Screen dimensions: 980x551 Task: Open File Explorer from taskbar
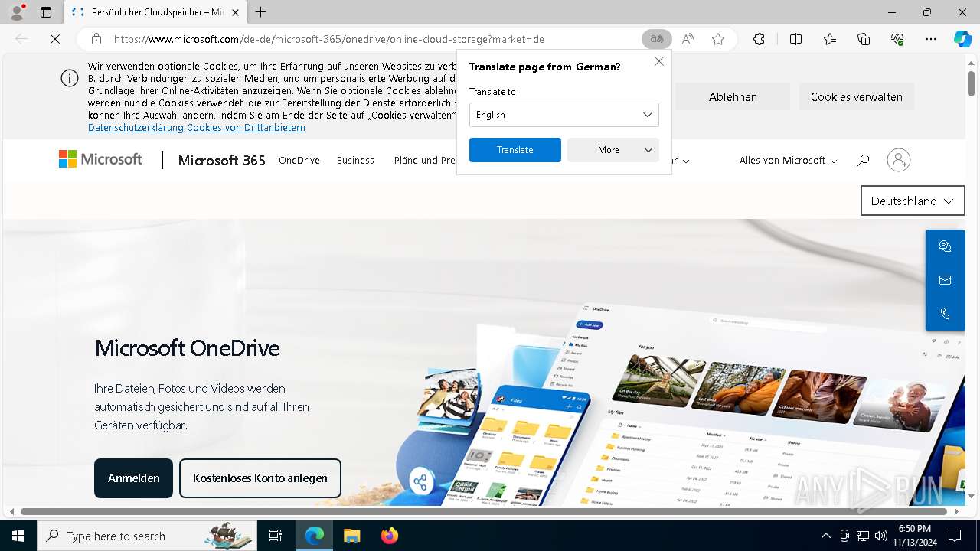click(x=351, y=536)
